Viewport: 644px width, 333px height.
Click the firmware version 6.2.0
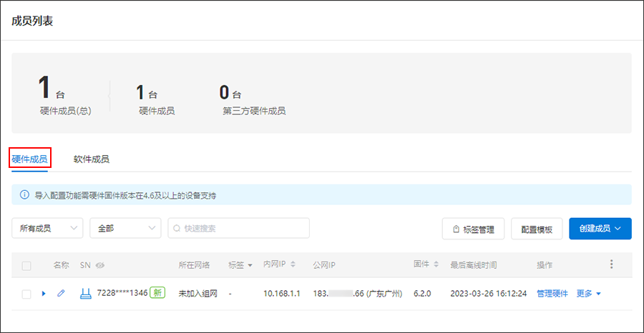(x=423, y=294)
